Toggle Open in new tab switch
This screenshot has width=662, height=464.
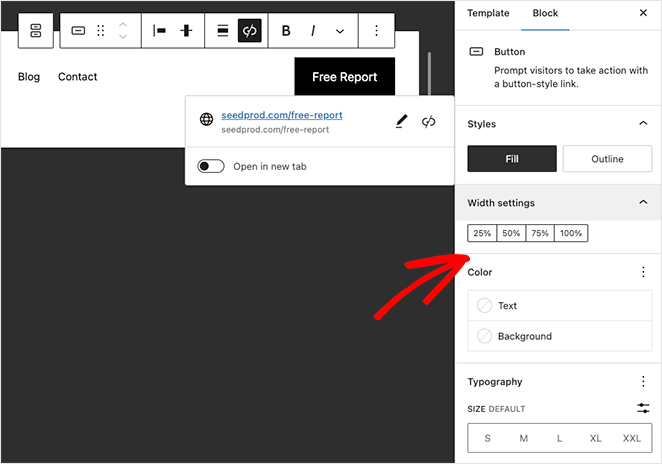click(x=211, y=166)
